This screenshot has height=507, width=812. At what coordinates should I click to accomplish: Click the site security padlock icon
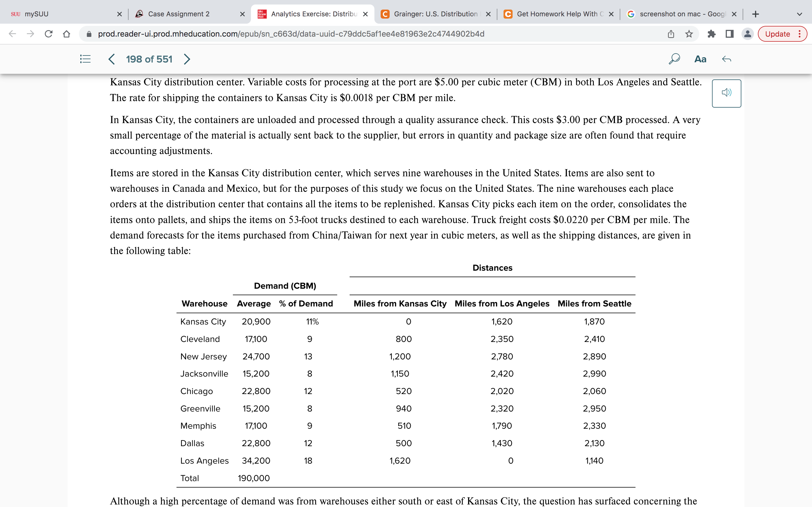[89, 34]
